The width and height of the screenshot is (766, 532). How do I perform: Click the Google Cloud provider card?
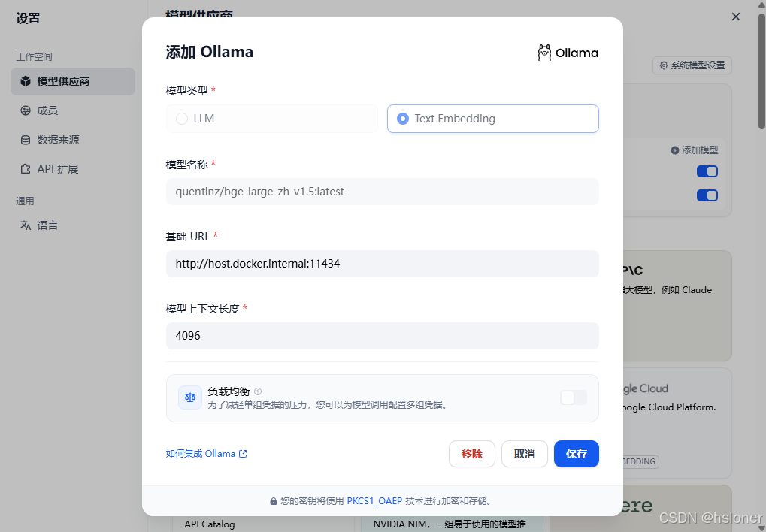click(677, 423)
